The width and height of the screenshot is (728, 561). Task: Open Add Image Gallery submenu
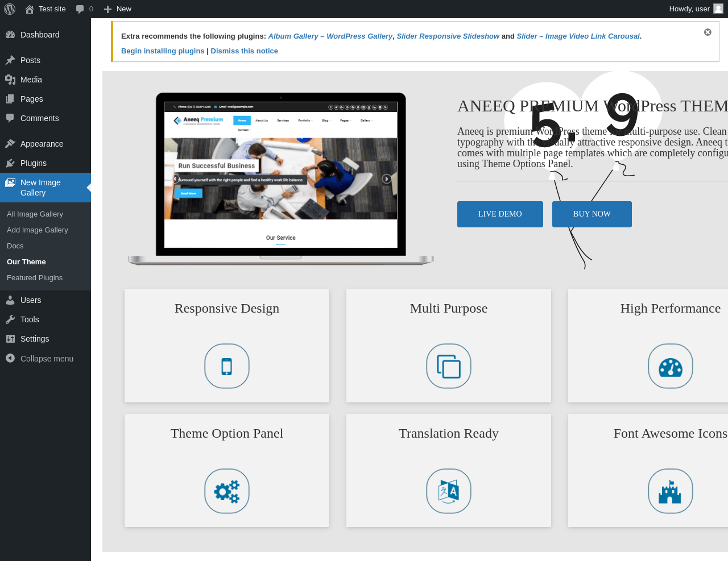[x=38, y=230]
